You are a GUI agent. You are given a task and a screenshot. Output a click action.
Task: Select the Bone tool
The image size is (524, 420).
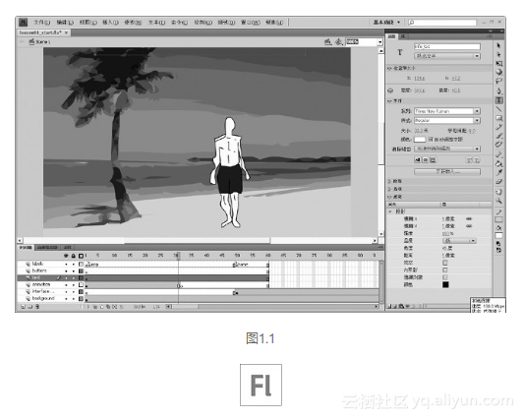(x=498, y=154)
